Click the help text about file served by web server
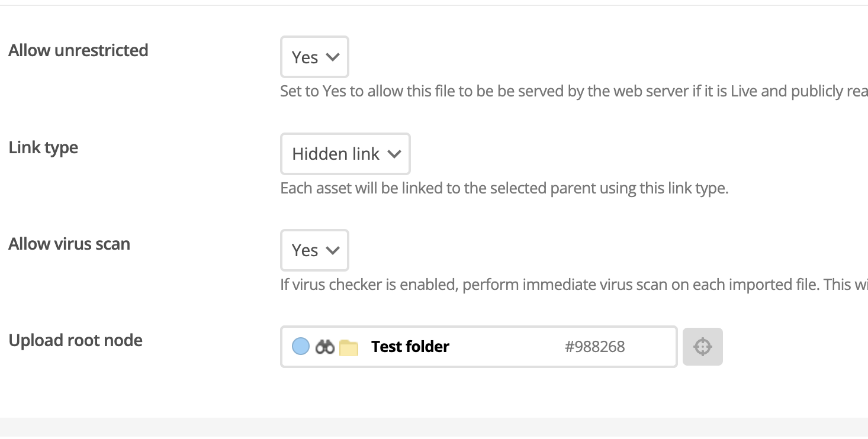This screenshot has width=868, height=439. pos(574,92)
